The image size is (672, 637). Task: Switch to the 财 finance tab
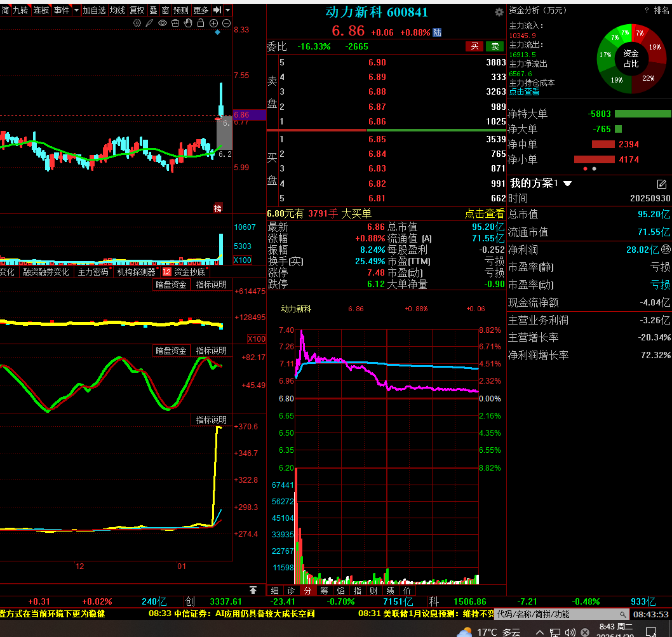point(373,591)
